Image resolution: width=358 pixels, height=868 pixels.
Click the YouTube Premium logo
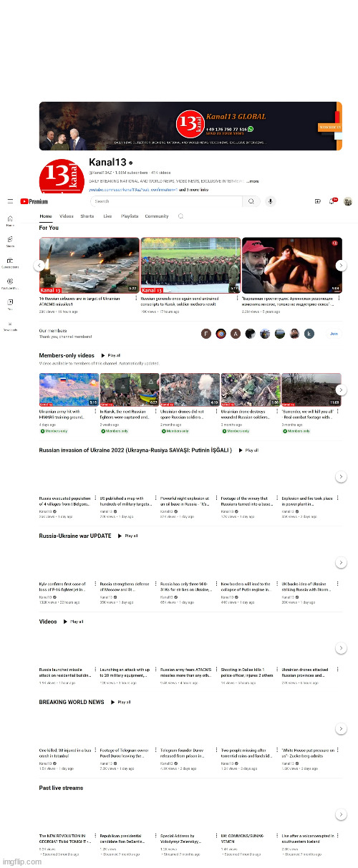coord(34,202)
